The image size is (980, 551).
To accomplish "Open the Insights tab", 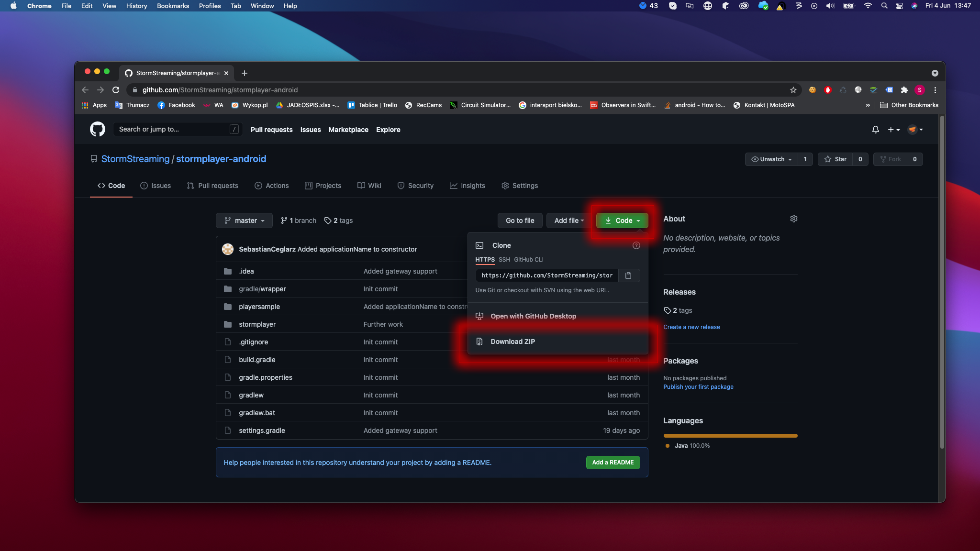I will tap(468, 186).
